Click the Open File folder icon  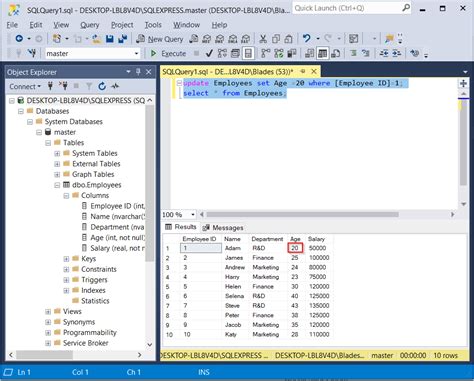[x=97, y=39]
